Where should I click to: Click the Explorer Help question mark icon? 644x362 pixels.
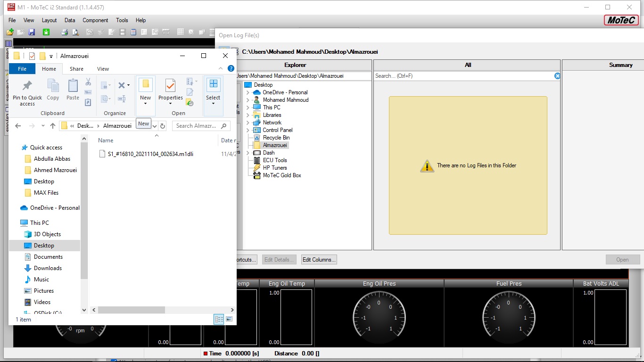pyautogui.click(x=231, y=68)
